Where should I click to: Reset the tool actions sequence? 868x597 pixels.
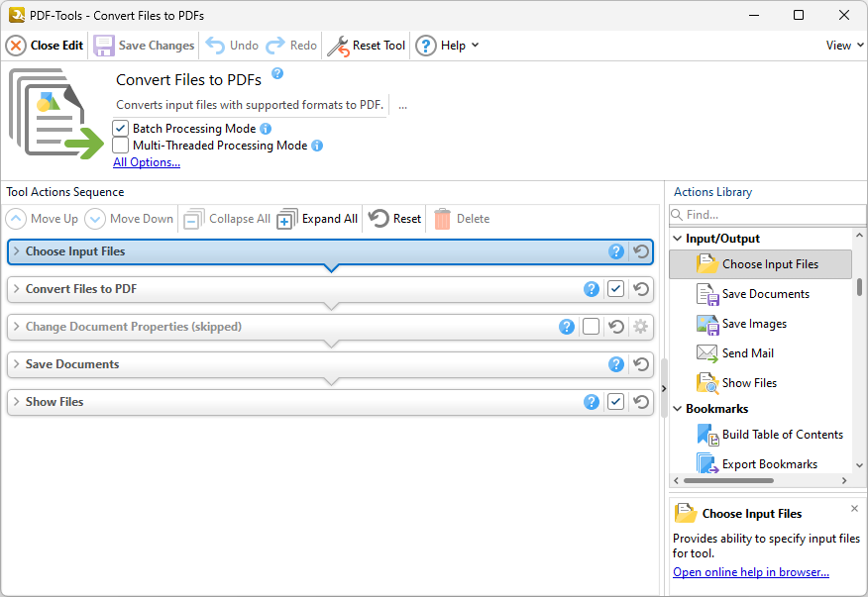(x=394, y=219)
